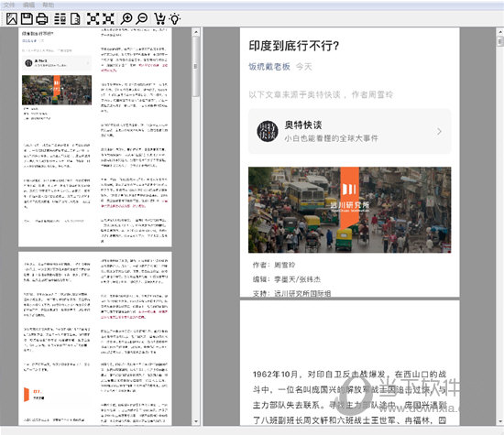Click the paragraph starting 1962年10月
This screenshot has height=435, width=504.
[350, 397]
